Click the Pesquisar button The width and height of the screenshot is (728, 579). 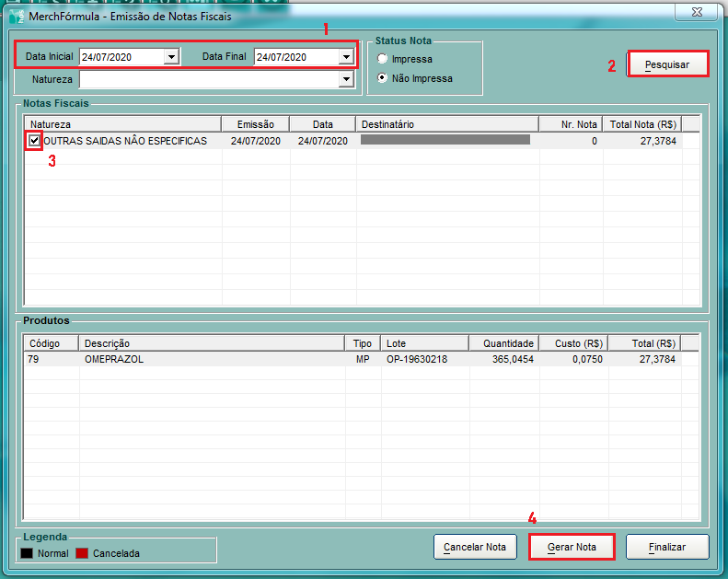point(667,64)
